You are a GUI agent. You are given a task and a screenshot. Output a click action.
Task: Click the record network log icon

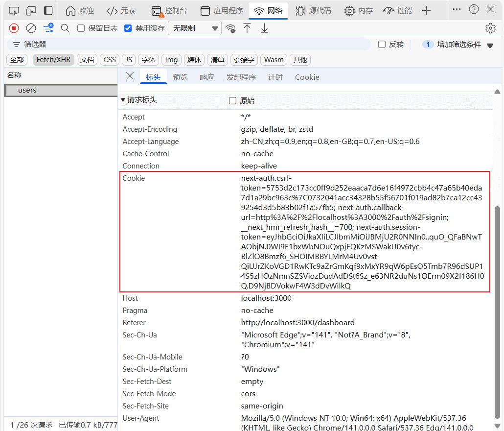[14, 28]
